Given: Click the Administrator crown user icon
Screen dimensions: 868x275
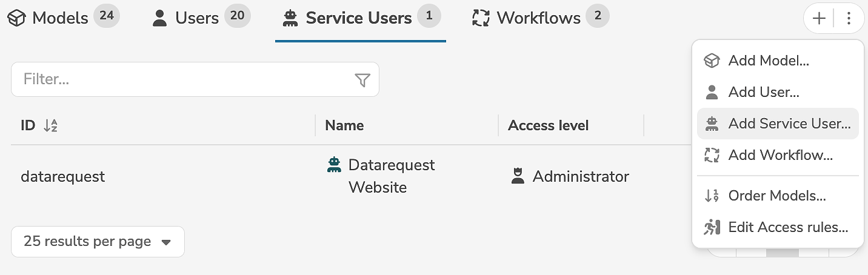Looking at the screenshot, I should (518, 177).
